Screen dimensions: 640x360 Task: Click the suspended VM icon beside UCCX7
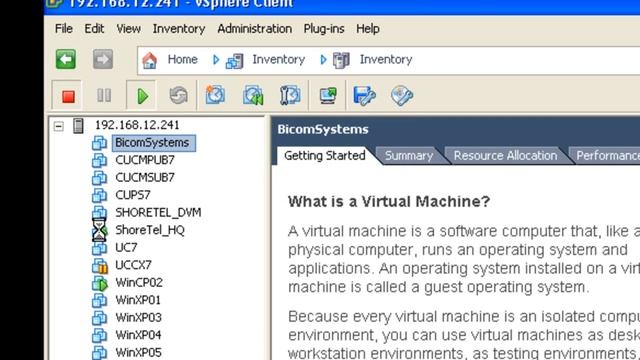click(100, 266)
